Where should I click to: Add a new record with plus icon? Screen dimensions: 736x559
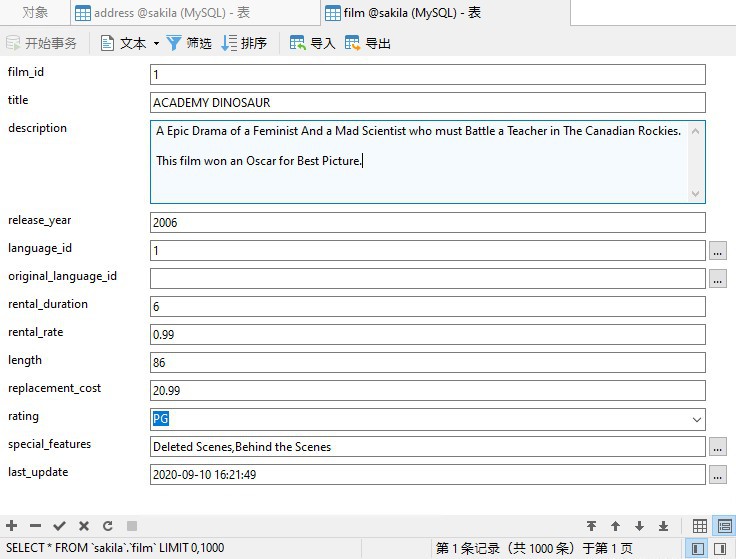12,526
